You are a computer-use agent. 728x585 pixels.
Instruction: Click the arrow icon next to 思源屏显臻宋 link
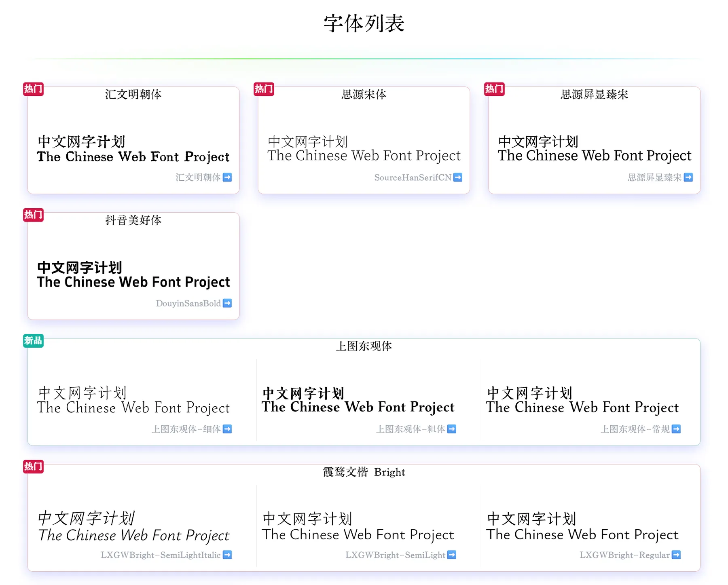tap(688, 177)
